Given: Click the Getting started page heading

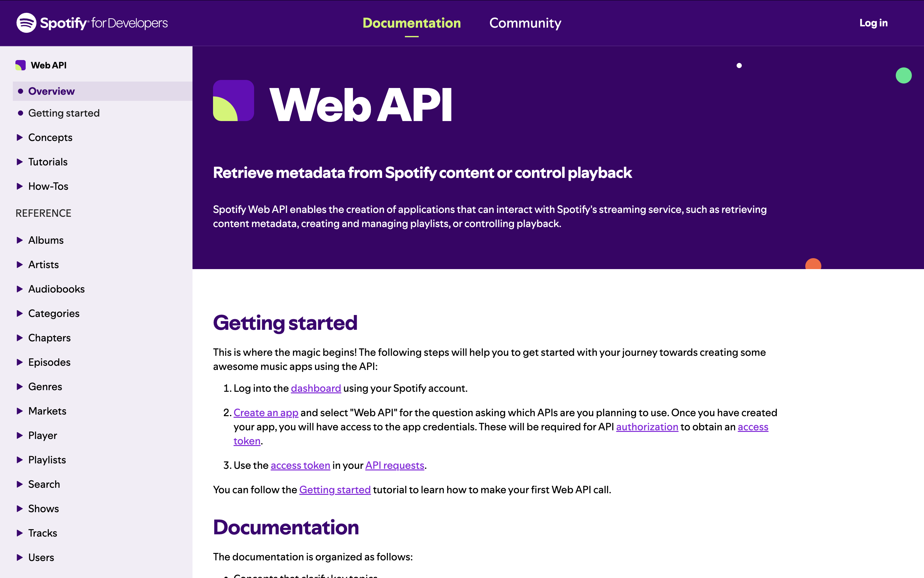Looking at the screenshot, I should [x=285, y=323].
